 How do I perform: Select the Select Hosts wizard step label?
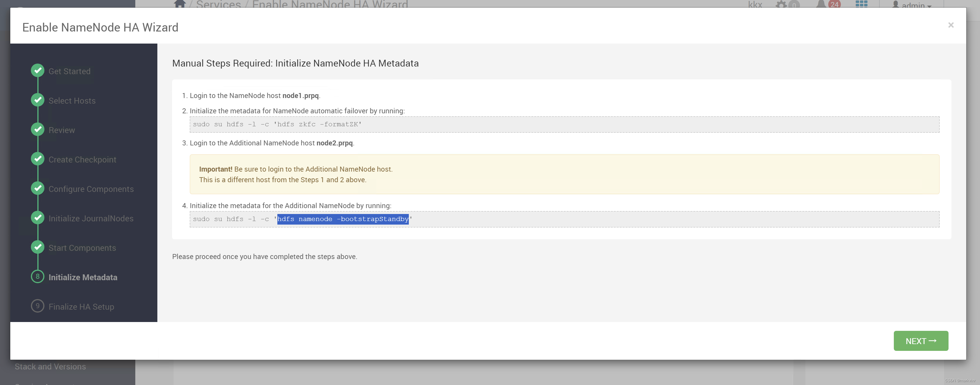tap(72, 101)
